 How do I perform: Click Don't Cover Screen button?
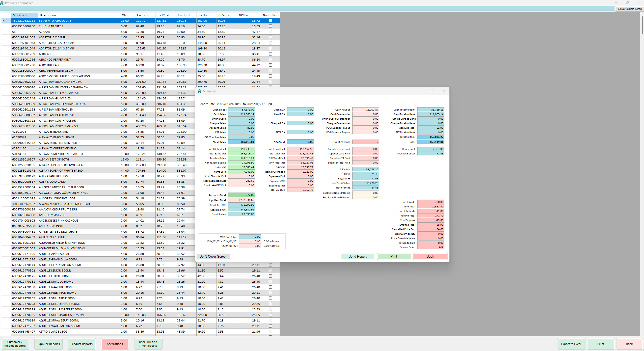coord(213,256)
